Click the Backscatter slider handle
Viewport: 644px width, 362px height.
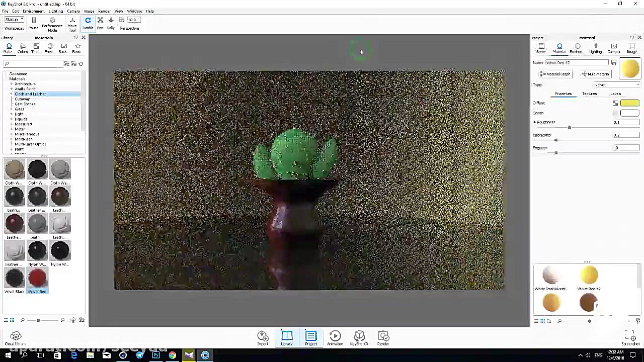coord(555,140)
